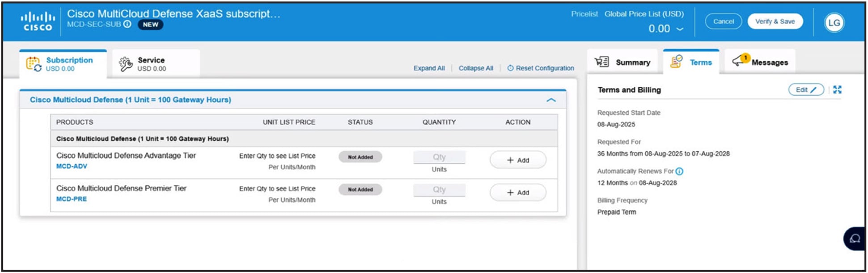Click Expand All

coord(429,68)
